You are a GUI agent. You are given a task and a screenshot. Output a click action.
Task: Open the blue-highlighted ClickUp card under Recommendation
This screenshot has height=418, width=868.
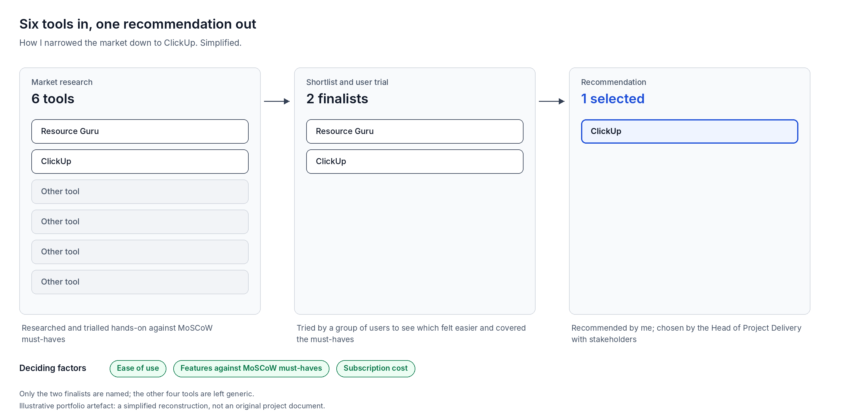point(689,131)
